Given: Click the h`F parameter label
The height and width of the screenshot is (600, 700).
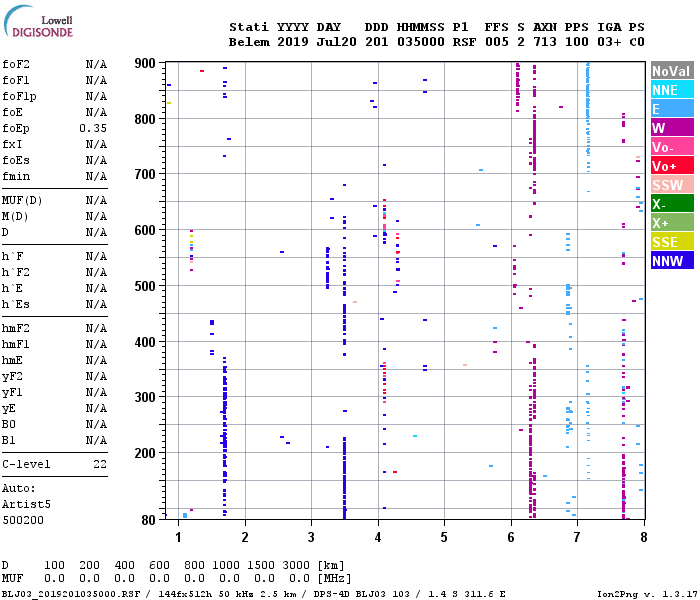Looking at the screenshot, I should pyautogui.click(x=12, y=256).
